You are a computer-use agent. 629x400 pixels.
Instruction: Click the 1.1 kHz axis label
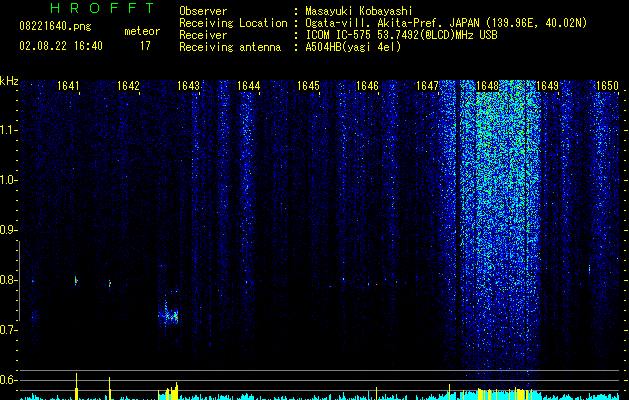point(8,130)
